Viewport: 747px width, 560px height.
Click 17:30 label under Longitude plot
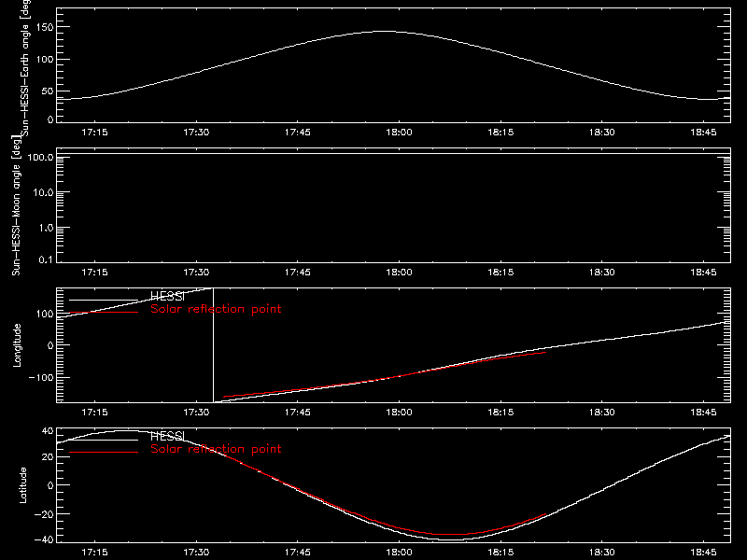coord(196,413)
